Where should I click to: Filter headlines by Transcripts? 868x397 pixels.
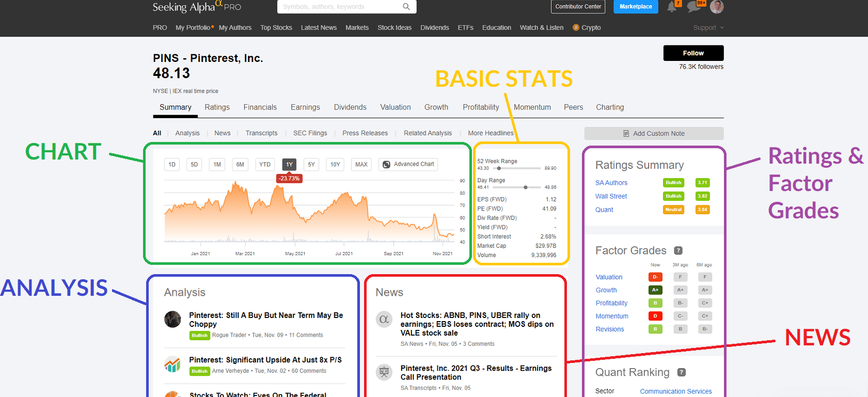tap(261, 133)
